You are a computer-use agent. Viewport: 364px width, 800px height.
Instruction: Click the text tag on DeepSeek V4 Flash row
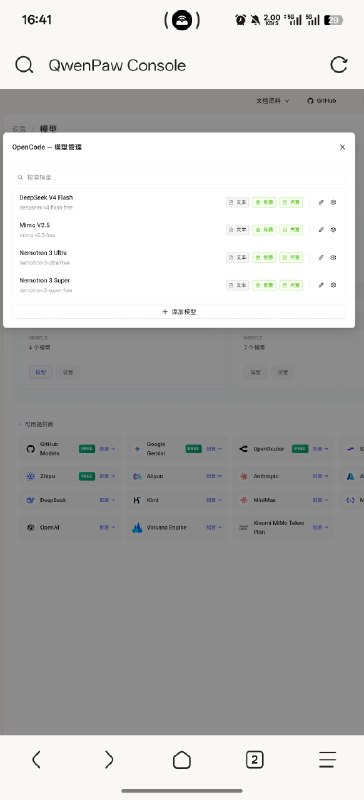coord(237,203)
